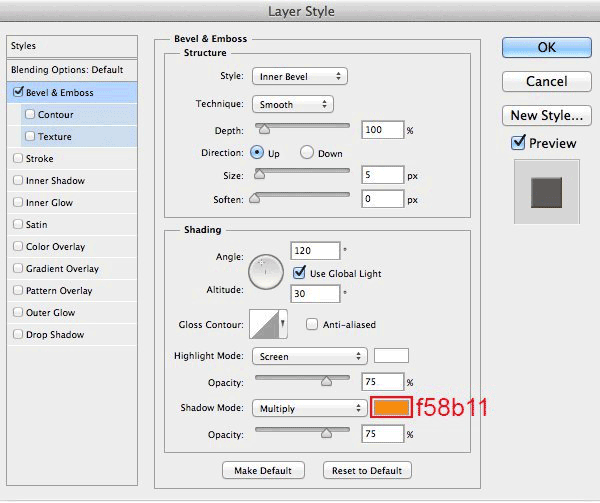Click the Soften slider handle
The width and height of the screenshot is (600, 503).
point(254,198)
